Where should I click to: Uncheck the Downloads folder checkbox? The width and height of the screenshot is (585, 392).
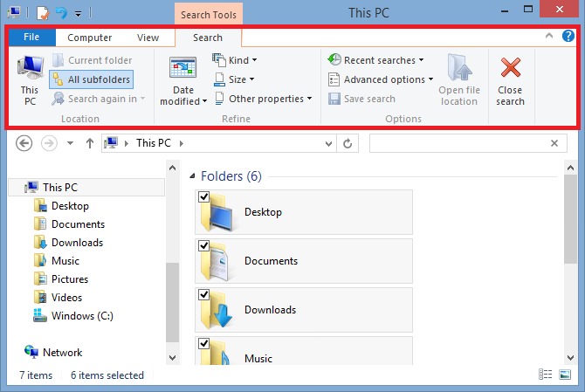203,294
